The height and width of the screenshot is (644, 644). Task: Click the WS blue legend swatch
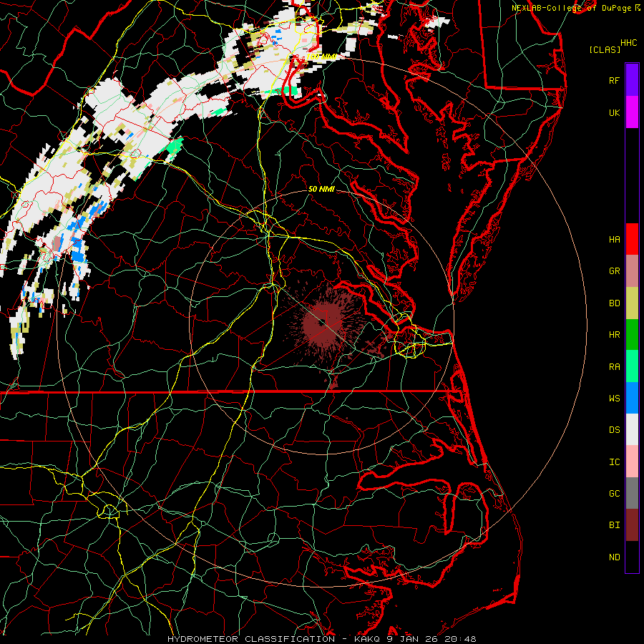632,398
